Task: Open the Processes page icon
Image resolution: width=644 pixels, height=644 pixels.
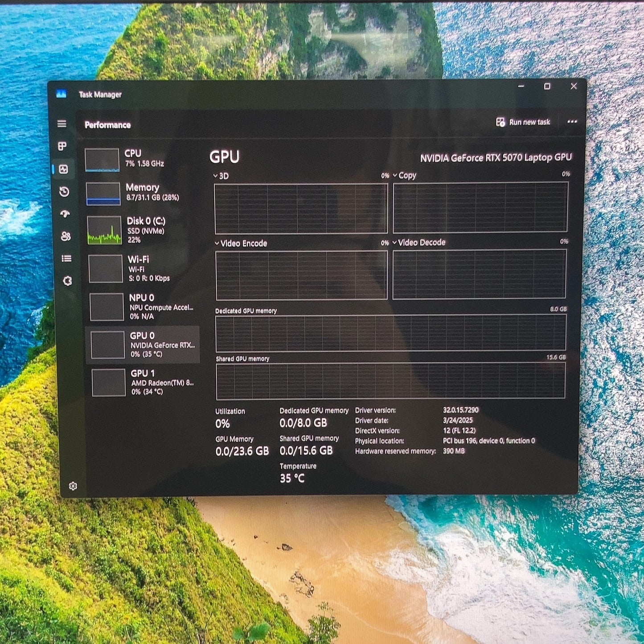Action: pos(62,146)
